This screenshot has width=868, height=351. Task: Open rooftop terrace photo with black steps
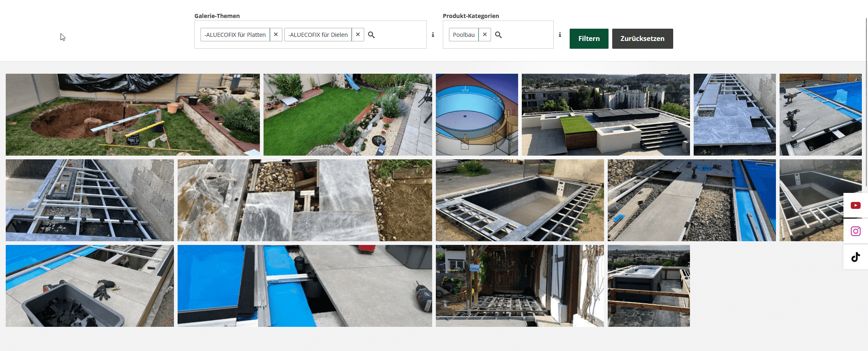pyautogui.click(x=606, y=115)
